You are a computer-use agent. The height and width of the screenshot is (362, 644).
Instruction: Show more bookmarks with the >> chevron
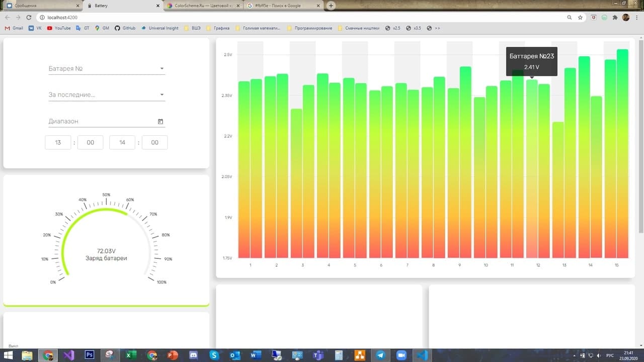(x=433, y=28)
